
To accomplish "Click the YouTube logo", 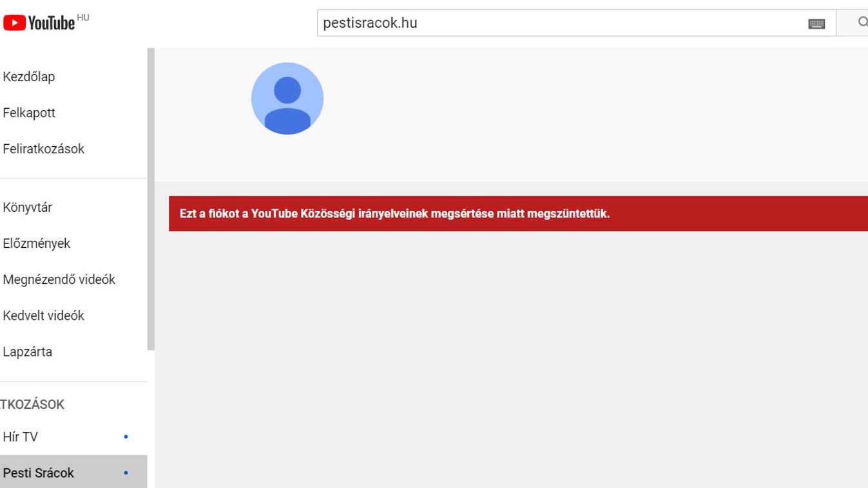I will coord(39,23).
